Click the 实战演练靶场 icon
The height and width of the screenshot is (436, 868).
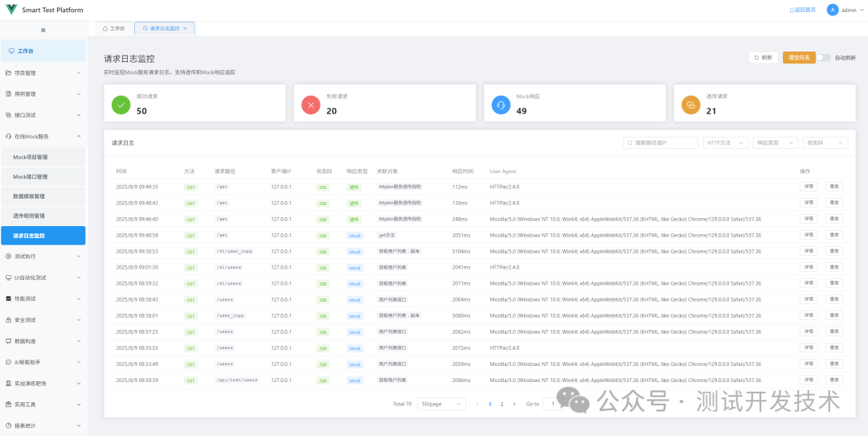tap(8, 384)
